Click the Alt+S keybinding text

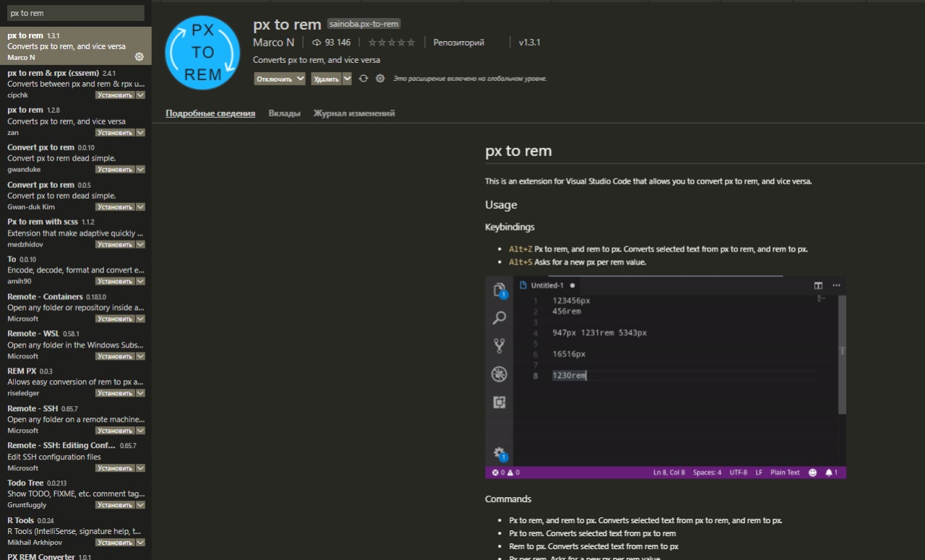[520, 262]
